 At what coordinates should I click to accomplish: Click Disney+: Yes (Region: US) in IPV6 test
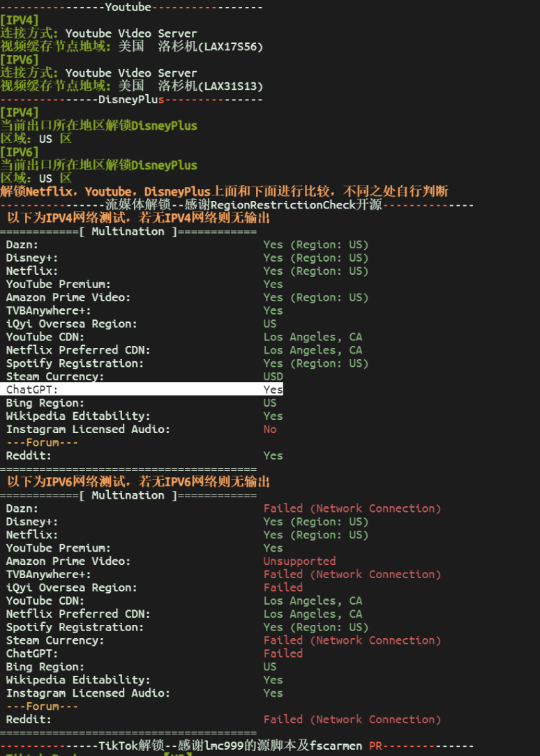click(x=187, y=522)
